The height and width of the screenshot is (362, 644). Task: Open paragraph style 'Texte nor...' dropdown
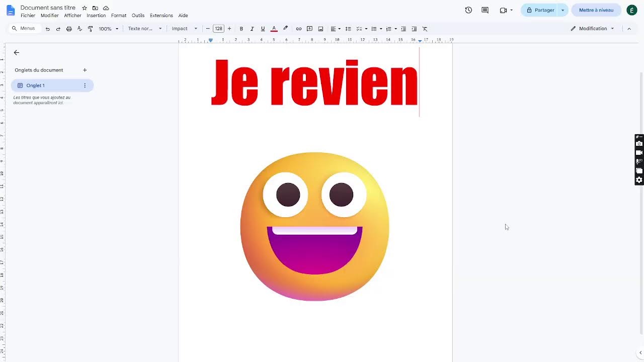tap(145, 29)
